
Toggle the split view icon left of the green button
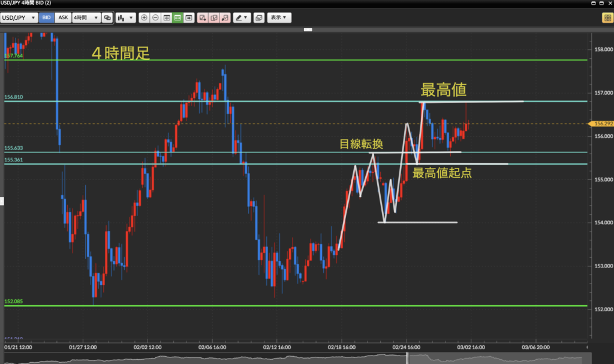click(x=167, y=18)
